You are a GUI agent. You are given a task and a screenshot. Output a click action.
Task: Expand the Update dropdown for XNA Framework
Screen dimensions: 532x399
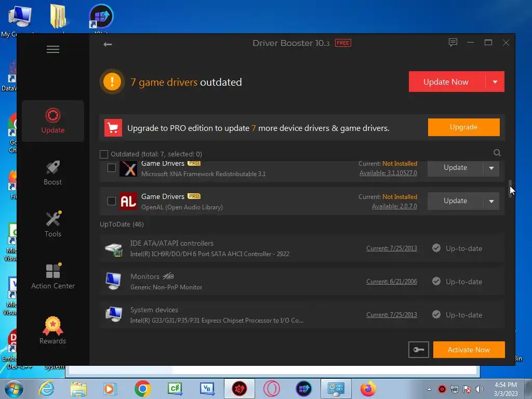(491, 168)
